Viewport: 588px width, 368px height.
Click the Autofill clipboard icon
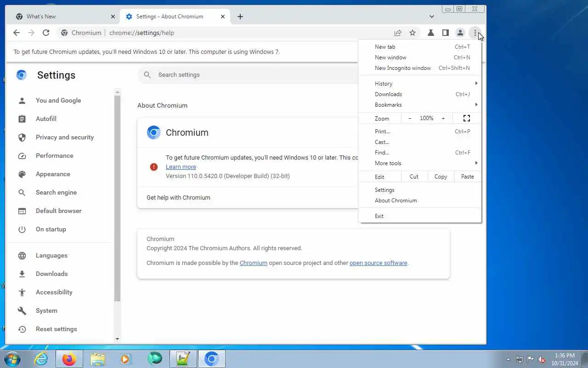click(x=22, y=119)
